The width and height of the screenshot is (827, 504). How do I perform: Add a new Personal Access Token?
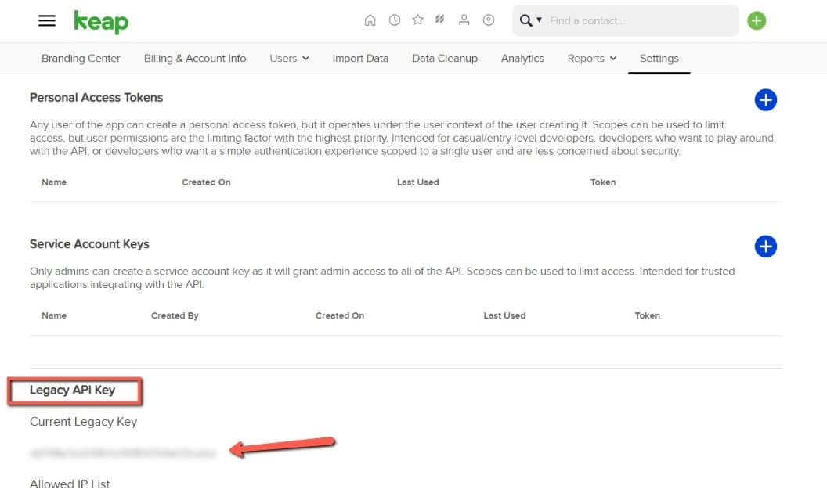pos(766,100)
